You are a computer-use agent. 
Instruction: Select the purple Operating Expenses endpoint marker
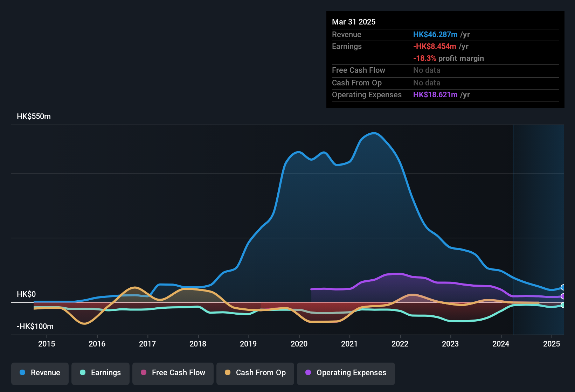tap(563, 296)
